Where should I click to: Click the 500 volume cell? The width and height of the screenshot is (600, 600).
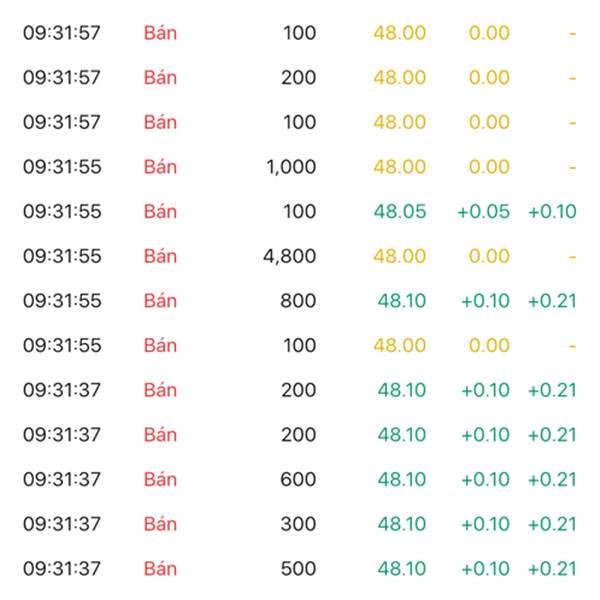298,568
